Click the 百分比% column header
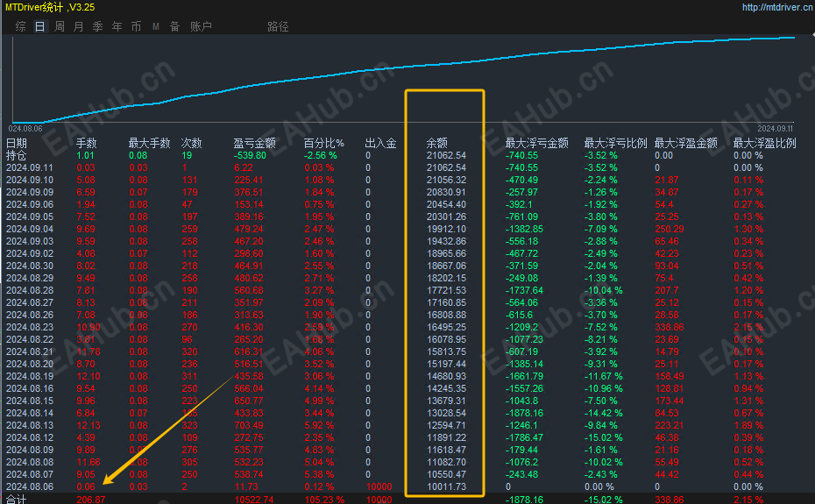The image size is (815, 504). click(x=324, y=143)
